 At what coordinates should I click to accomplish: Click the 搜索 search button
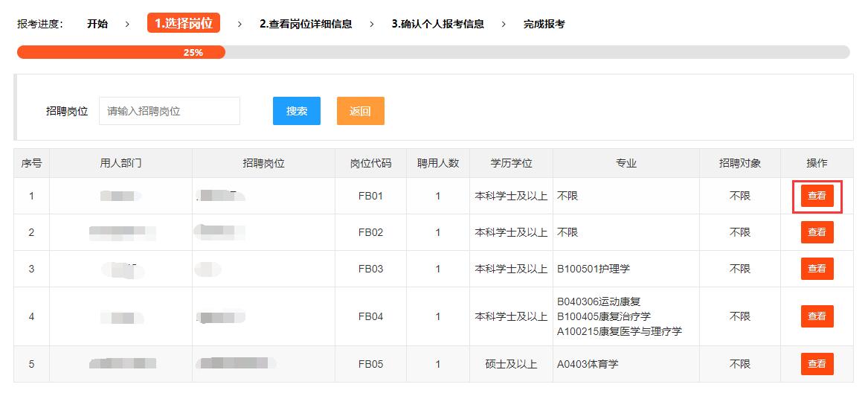(296, 111)
